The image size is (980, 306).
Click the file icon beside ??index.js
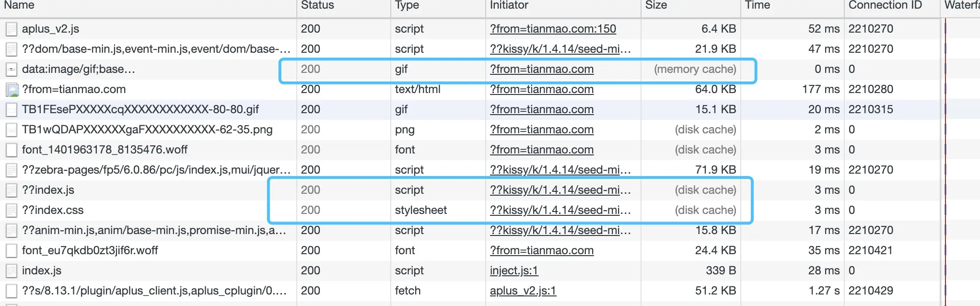[12, 190]
